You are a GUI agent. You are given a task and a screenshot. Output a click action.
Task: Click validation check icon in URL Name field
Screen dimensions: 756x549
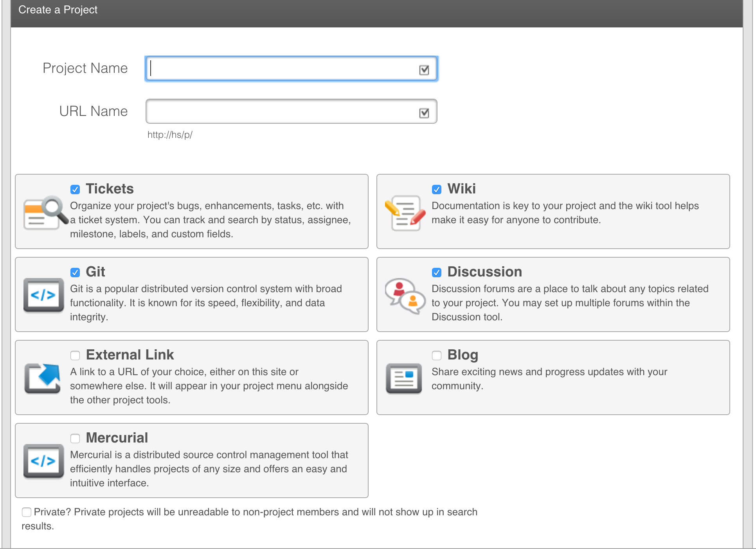[x=424, y=113]
